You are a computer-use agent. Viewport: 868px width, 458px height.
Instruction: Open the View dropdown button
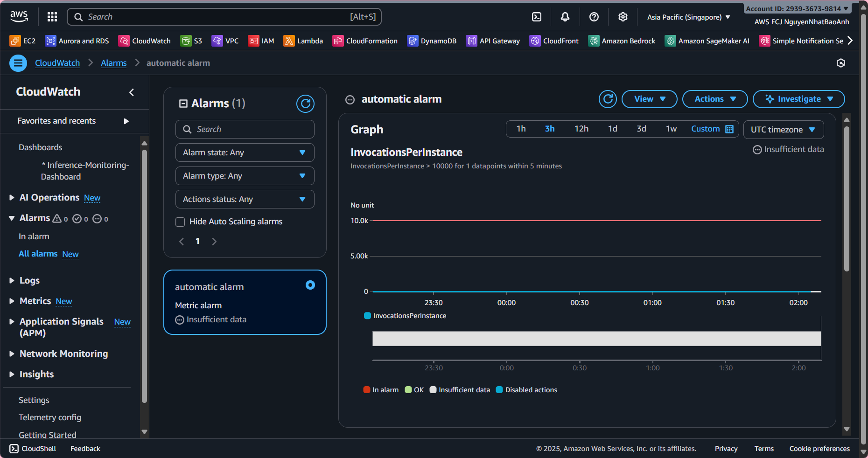650,99
